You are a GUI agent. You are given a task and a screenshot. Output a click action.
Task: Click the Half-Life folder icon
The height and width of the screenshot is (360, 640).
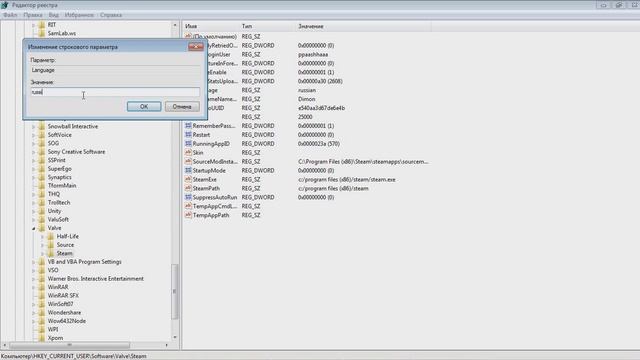point(51,236)
